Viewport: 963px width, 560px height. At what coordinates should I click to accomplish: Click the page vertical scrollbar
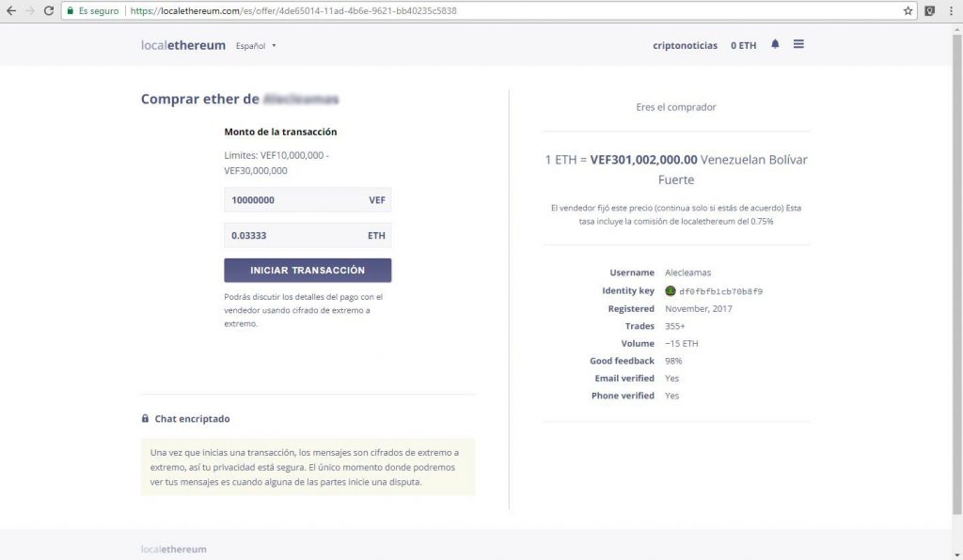click(x=956, y=274)
